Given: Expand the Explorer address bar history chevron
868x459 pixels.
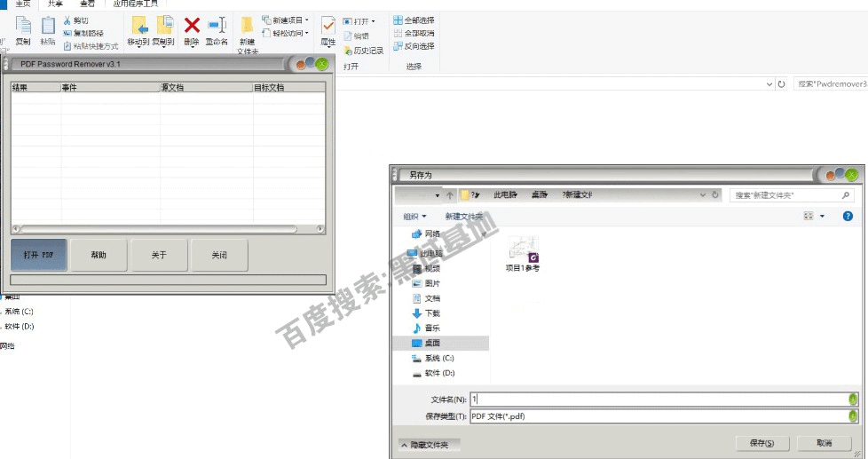Looking at the screenshot, I should [x=769, y=84].
